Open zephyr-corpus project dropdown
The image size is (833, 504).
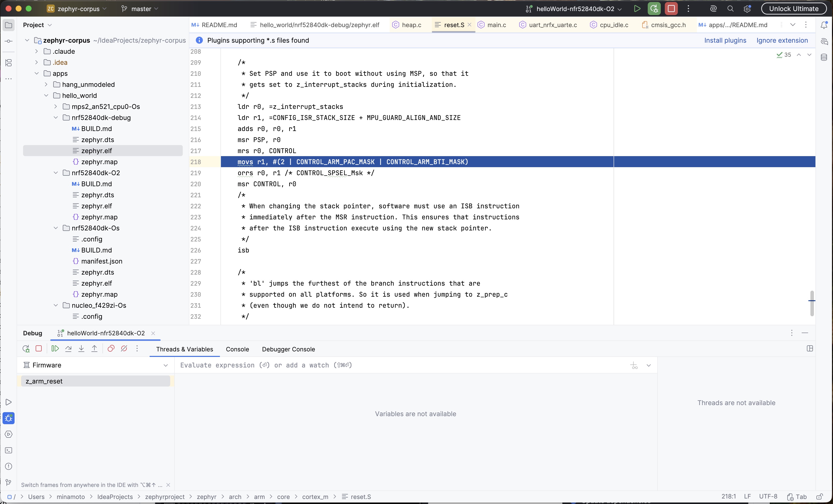pyautogui.click(x=77, y=9)
